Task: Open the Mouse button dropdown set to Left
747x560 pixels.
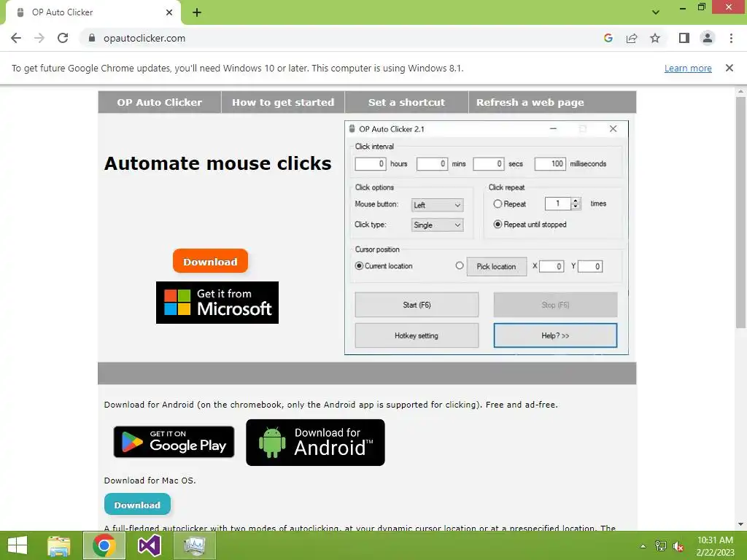Action: coord(437,205)
